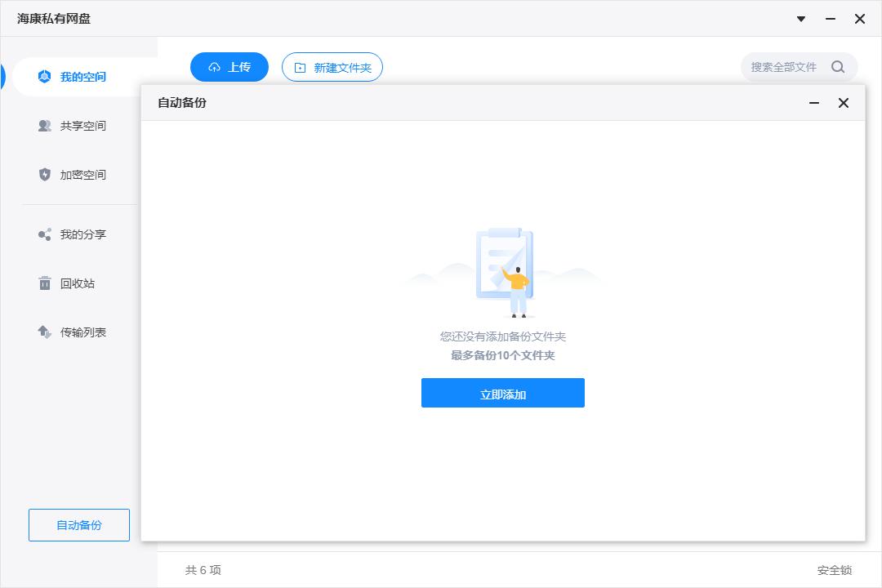Click the 安全锁 link
Image resolution: width=882 pixels, height=588 pixels.
pos(837,569)
